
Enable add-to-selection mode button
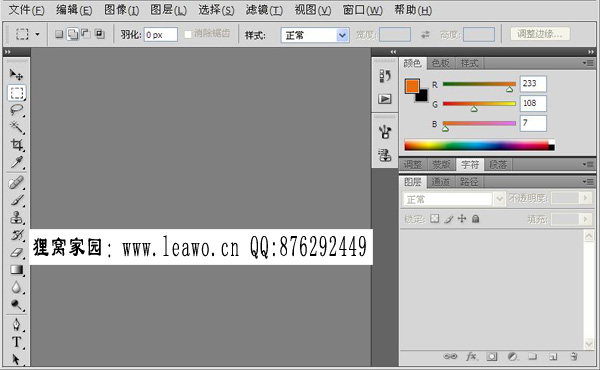point(72,34)
